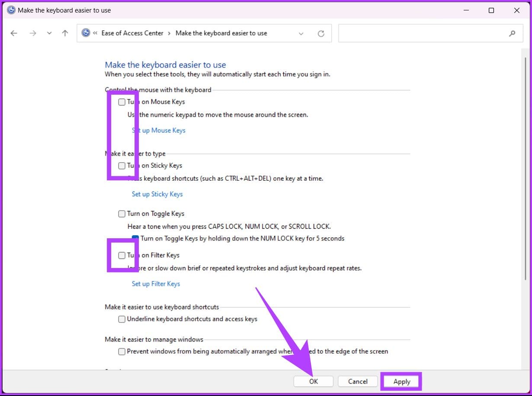Select Ease of Access Center breadcrumb
The height and width of the screenshot is (396, 532).
(x=132, y=33)
